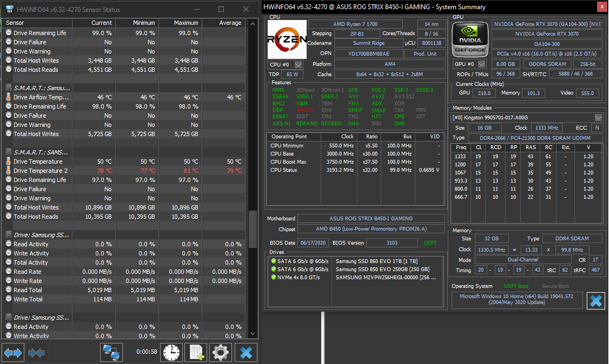Screen dimensions: 610x364
Task: Reset the elapsed time clock icon
Action: click(171, 352)
